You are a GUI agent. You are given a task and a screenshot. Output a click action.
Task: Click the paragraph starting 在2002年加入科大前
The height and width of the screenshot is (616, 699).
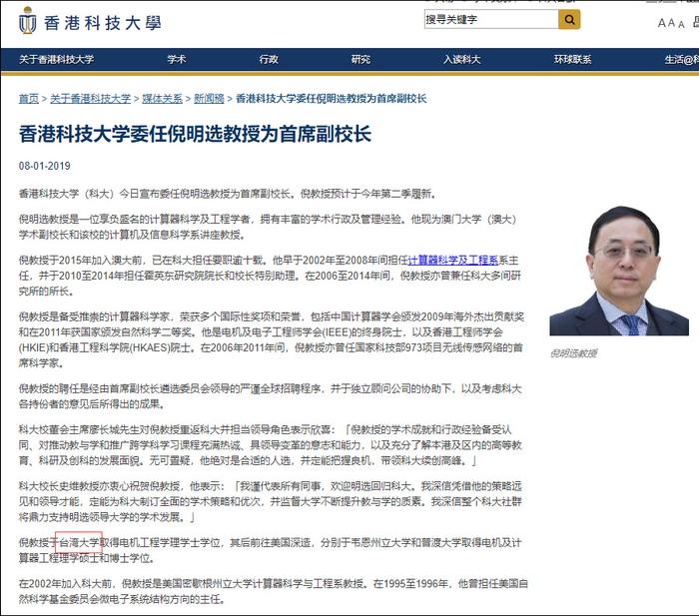274,591
